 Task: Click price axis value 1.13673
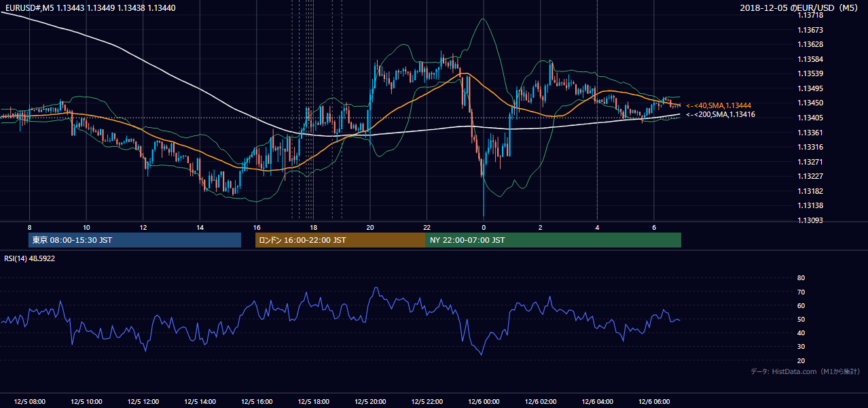point(810,30)
